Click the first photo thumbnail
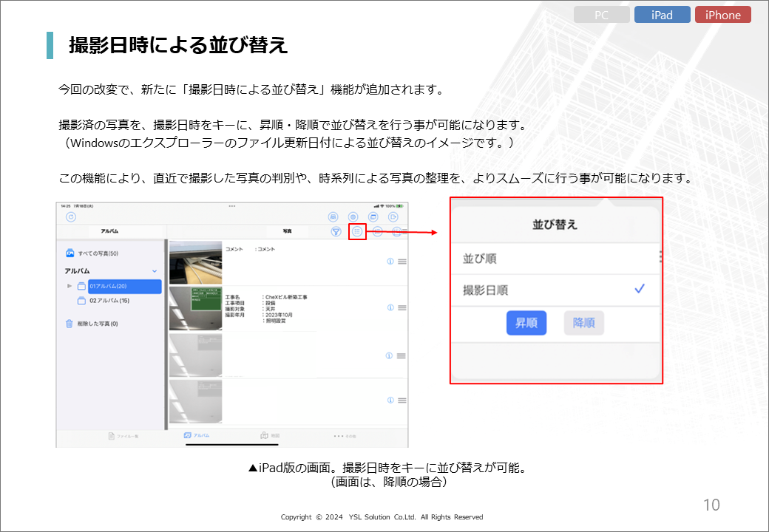Image resolution: width=769 pixels, height=532 pixels. click(x=196, y=262)
